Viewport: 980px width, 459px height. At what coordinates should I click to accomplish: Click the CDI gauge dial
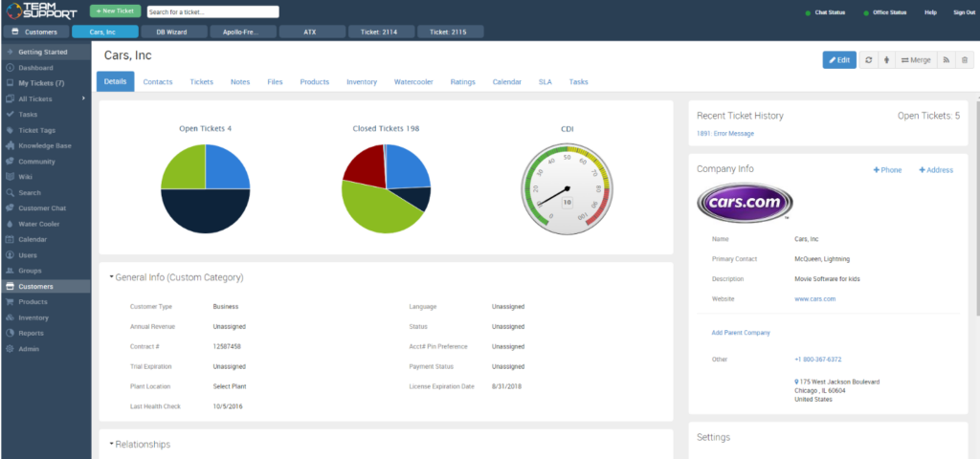tap(567, 188)
